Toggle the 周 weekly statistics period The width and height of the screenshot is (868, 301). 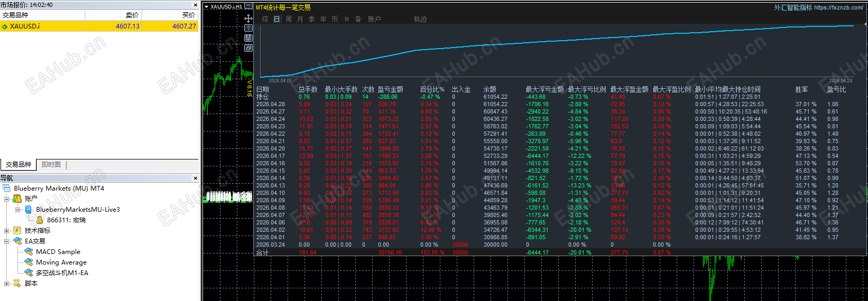(289, 19)
